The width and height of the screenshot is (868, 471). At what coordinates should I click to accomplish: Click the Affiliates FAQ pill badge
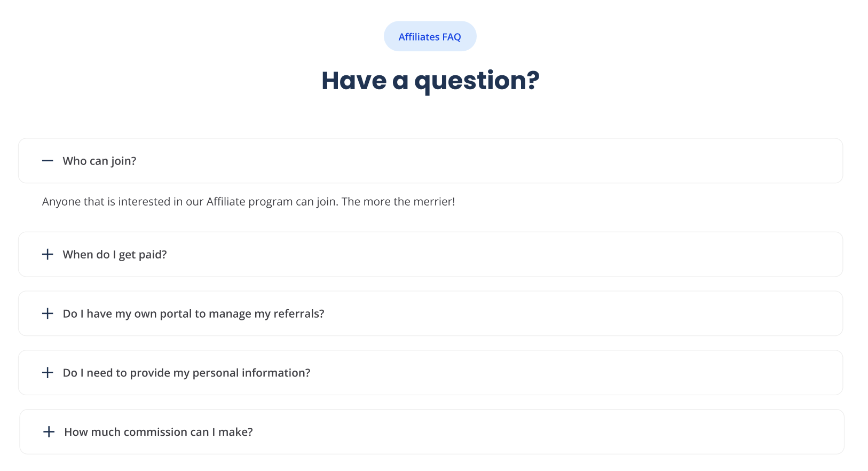[430, 37]
